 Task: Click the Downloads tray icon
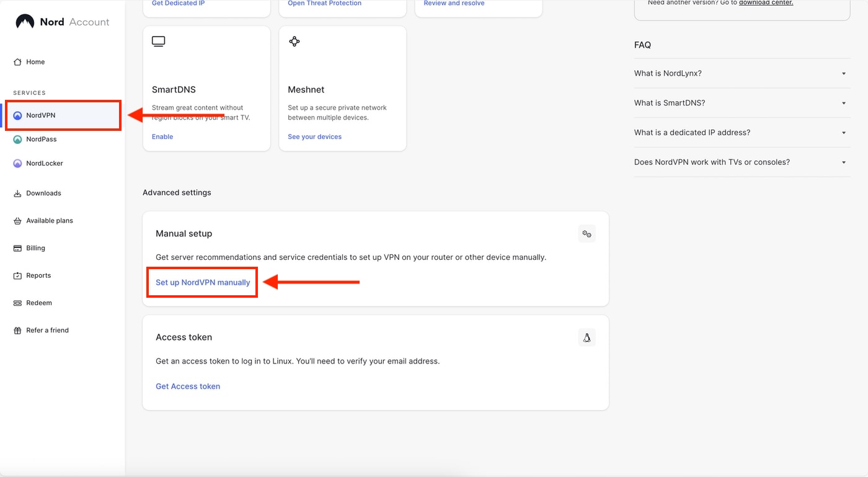(x=17, y=194)
